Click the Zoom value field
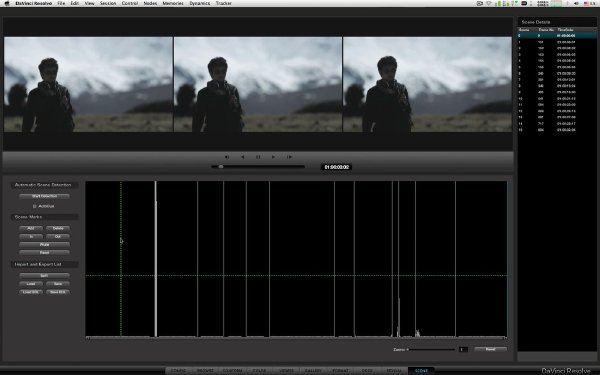 tap(463, 349)
